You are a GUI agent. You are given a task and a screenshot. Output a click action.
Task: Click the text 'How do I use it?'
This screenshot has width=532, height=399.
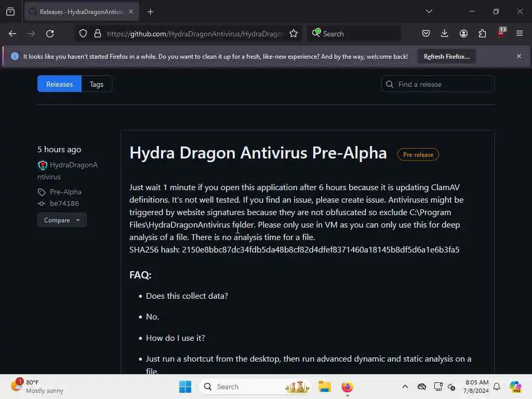(x=176, y=338)
